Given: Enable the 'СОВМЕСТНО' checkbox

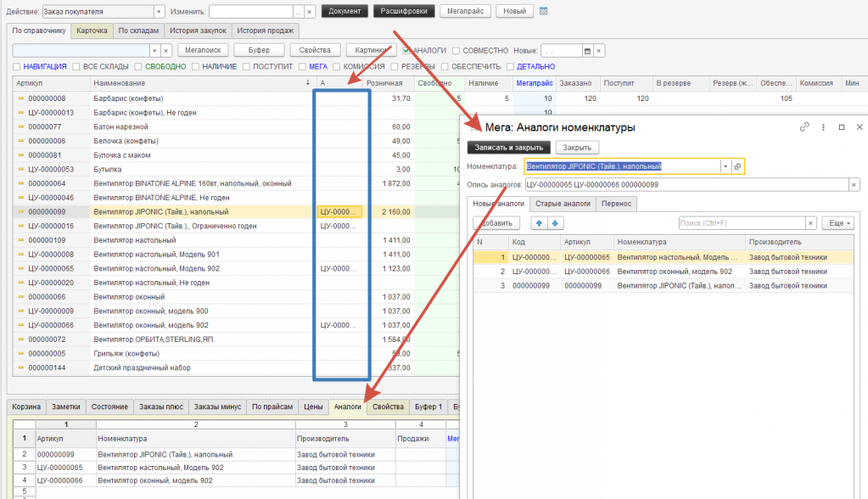Looking at the screenshot, I should point(456,50).
